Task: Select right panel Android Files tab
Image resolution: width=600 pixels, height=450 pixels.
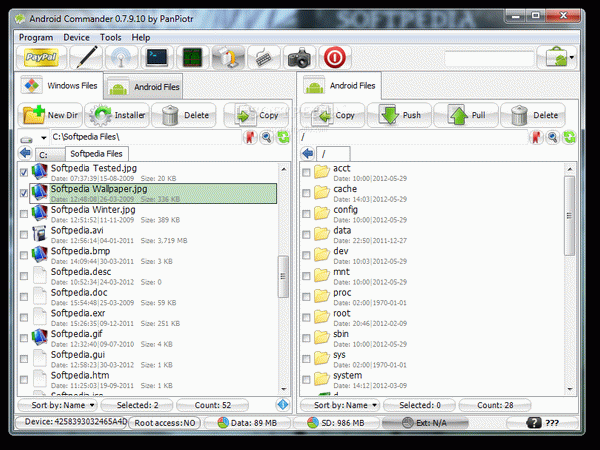Action: (x=339, y=85)
